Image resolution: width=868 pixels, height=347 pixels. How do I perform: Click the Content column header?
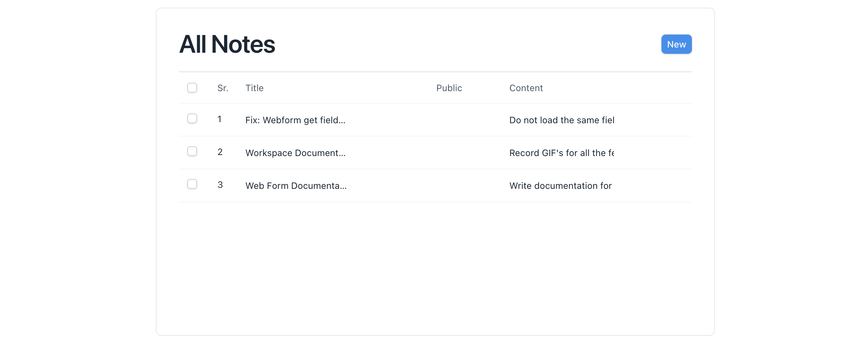tap(526, 88)
